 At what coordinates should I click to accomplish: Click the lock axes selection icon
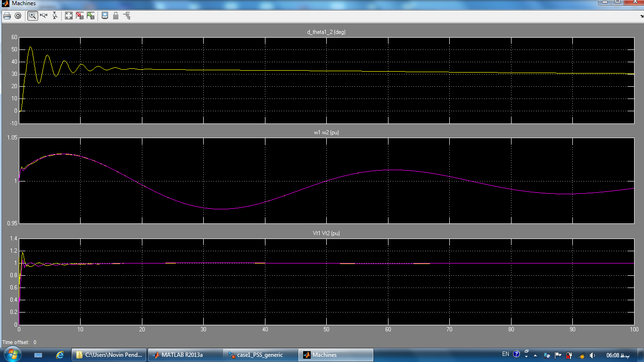pyautogui.click(x=116, y=16)
